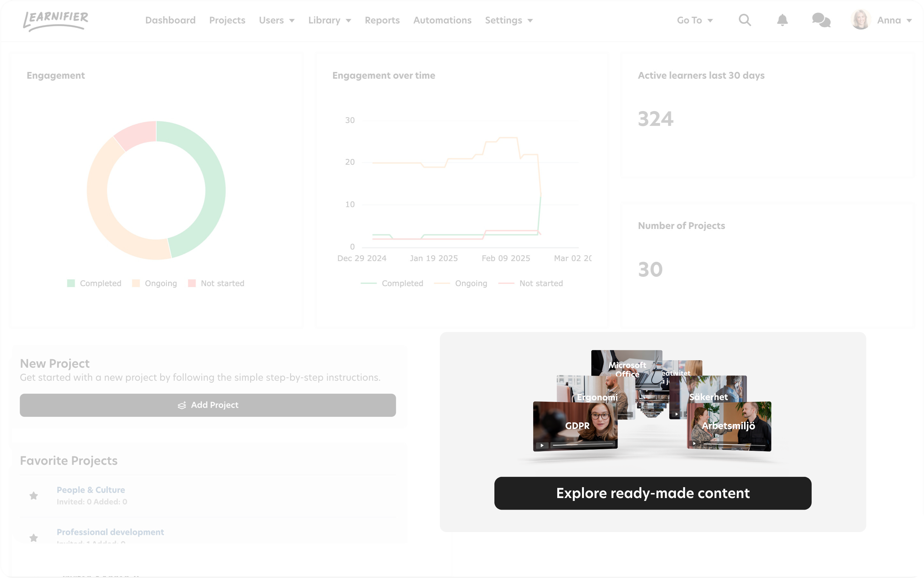Expand the Go To dropdown
Screen dimensions: 924x578
[x=695, y=20]
